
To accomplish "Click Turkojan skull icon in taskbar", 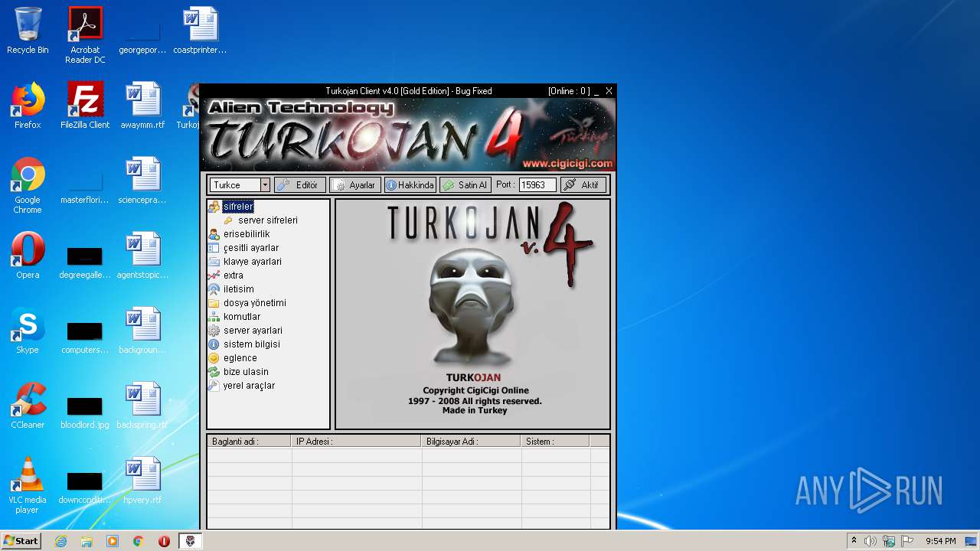I will pos(191,541).
